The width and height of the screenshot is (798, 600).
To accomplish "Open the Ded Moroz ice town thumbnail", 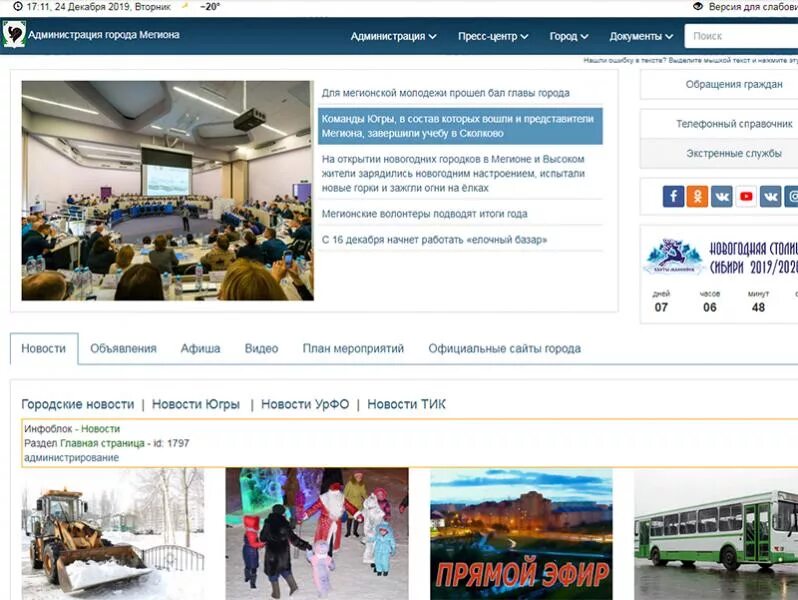I will [x=317, y=534].
